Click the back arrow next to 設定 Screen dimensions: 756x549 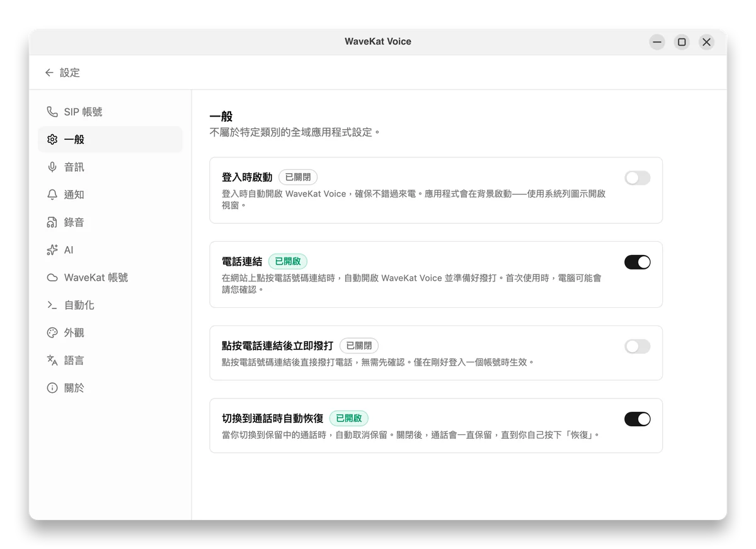point(49,73)
